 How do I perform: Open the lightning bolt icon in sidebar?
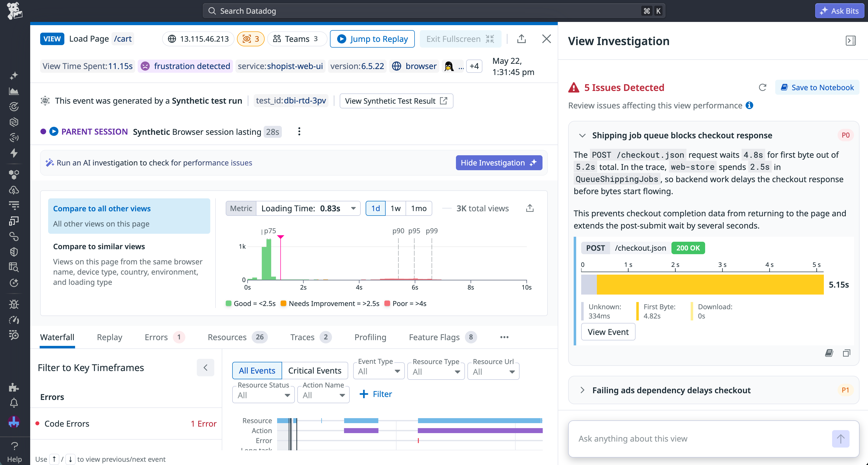[14, 153]
